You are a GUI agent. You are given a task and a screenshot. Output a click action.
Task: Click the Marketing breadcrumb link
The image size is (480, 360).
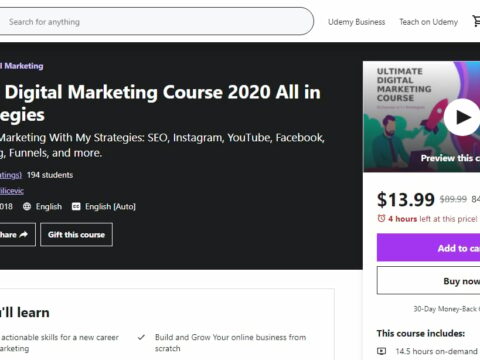pos(22,66)
